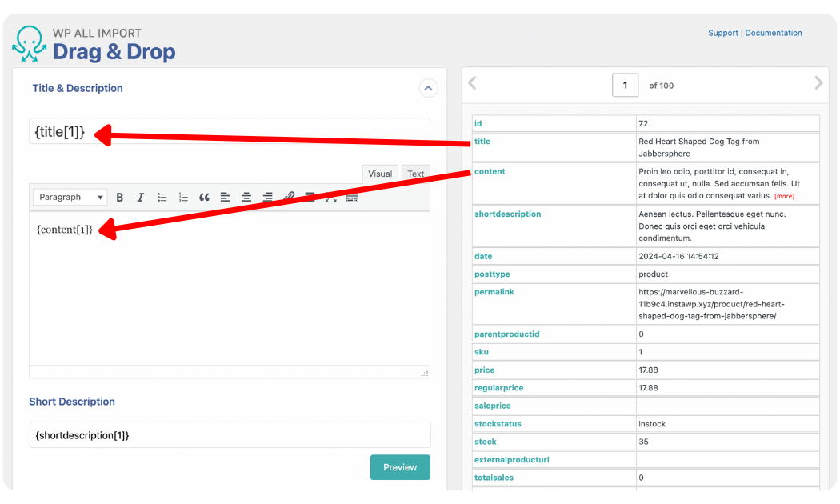Click the record number input field

[x=625, y=85]
